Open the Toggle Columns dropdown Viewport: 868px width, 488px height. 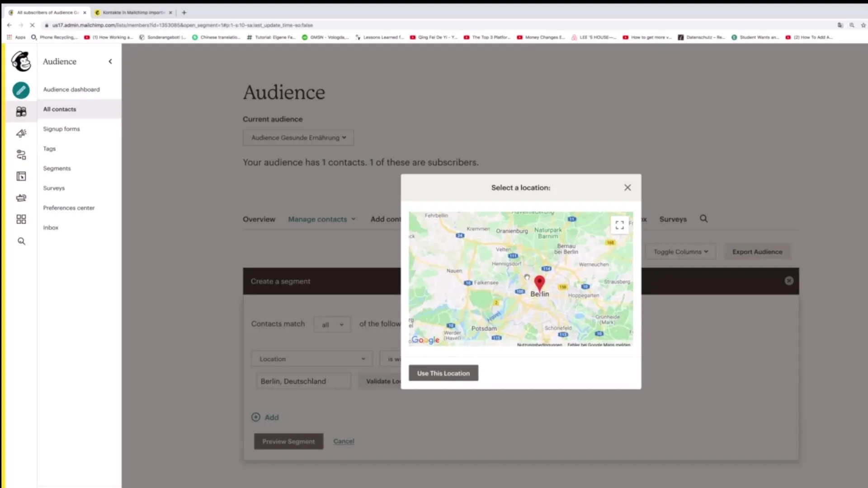680,252
